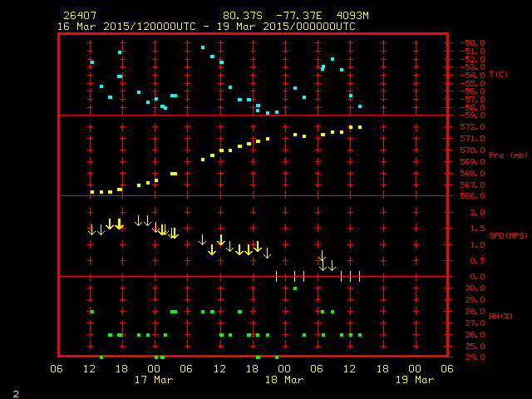This screenshot has height=399, width=532.
Task: Click the elevation value 4093M
Action: click(352, 16)
